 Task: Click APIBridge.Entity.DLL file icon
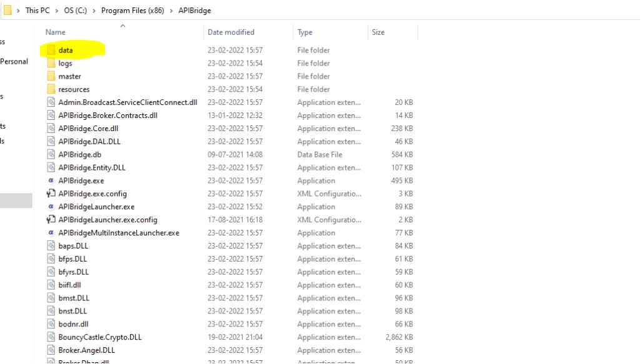click(x=51, y=168)
